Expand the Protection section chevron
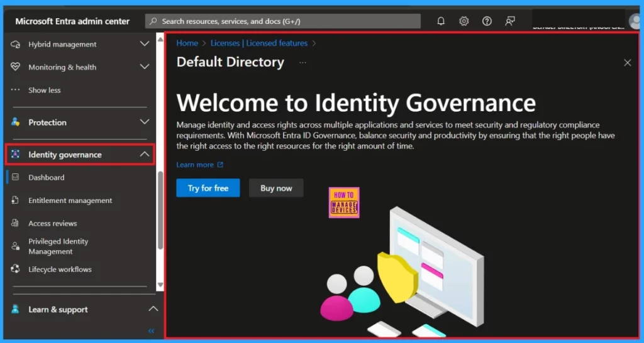Viewport: 644px width, 343px height. (145, 122)
